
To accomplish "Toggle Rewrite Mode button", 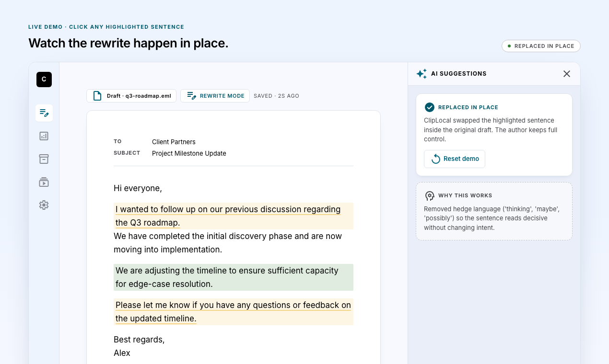I will coord(215,96).
